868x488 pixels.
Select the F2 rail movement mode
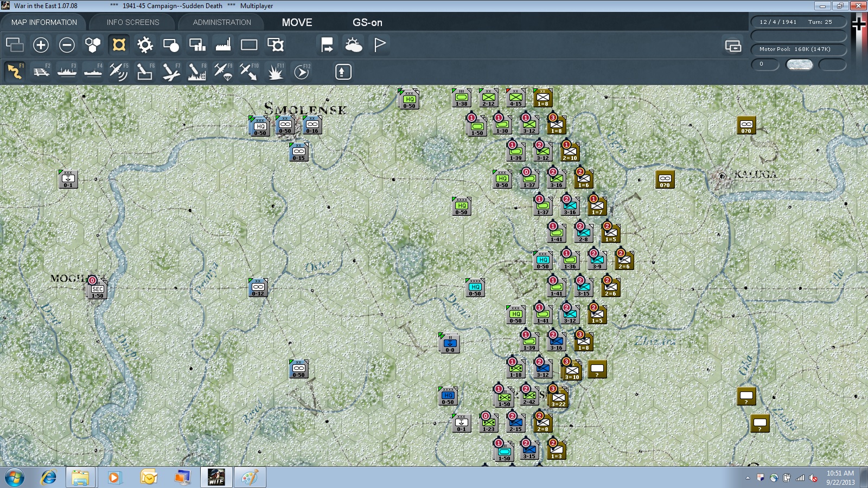pyautogui.click(x=41, y=72)
